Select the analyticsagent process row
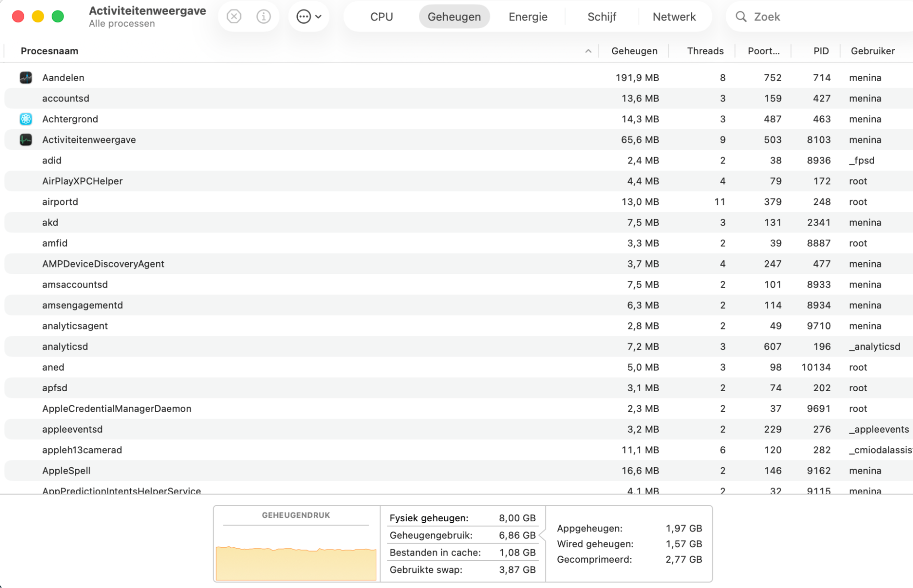Screen dimensions: 913x588 click(x=459, y=326)
